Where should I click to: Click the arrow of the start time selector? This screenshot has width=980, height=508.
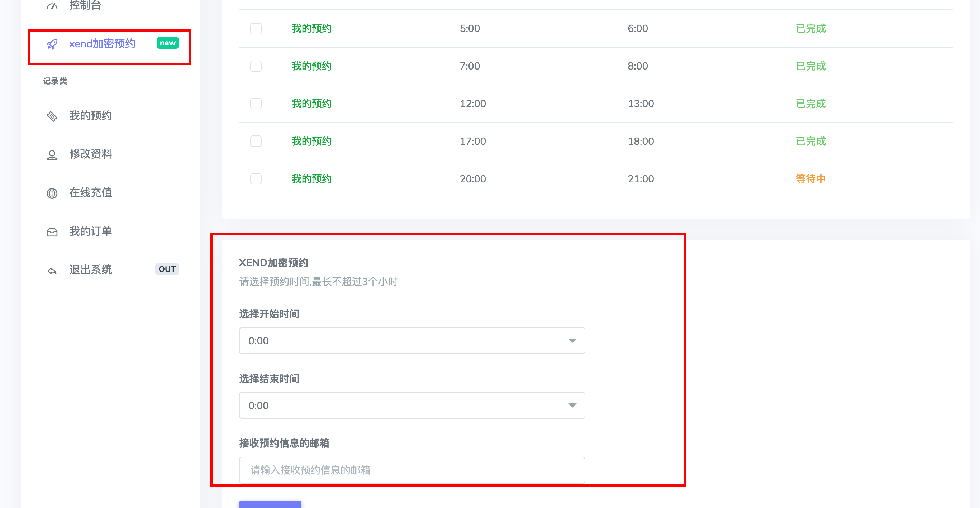pyautogui.click(x=572, y=340)
